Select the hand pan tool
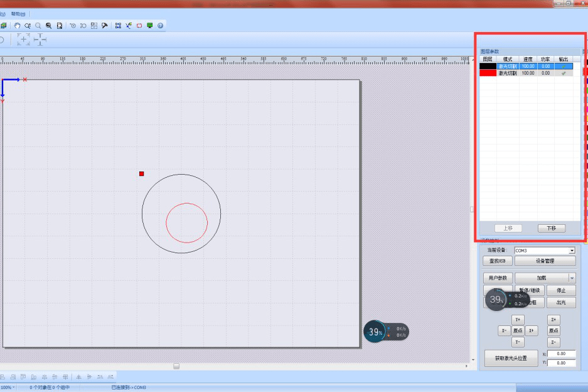588x392 pixels. pos(18,26)
